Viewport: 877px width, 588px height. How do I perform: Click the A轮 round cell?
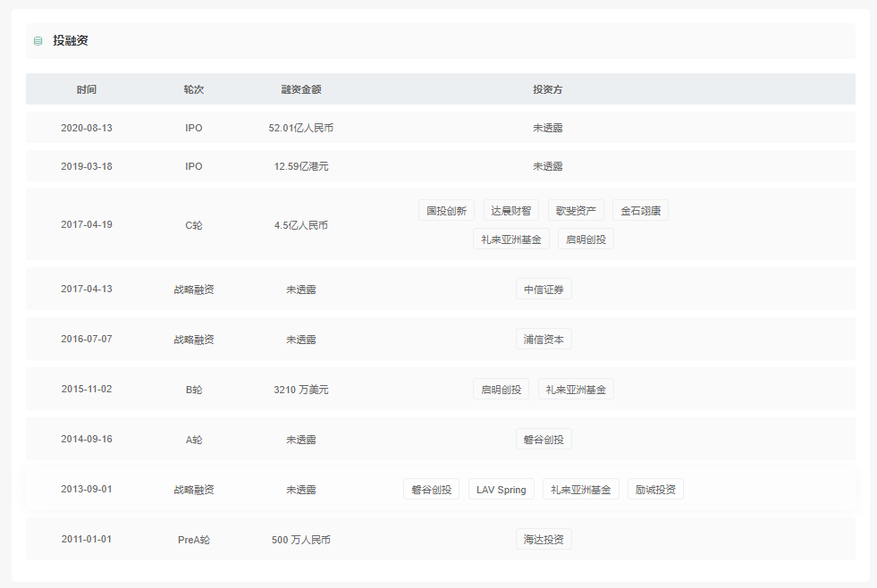tap(193, 440)
